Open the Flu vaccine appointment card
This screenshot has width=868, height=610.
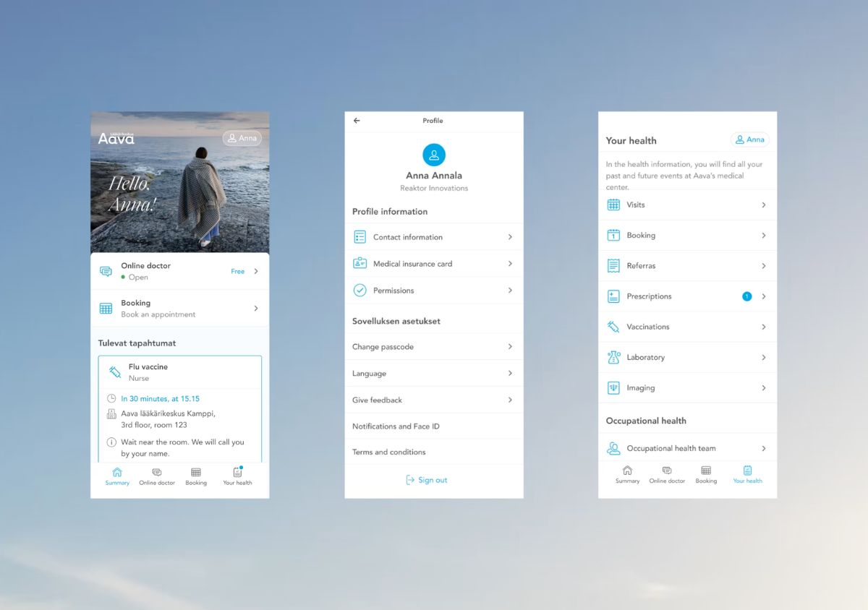[180, 372]
